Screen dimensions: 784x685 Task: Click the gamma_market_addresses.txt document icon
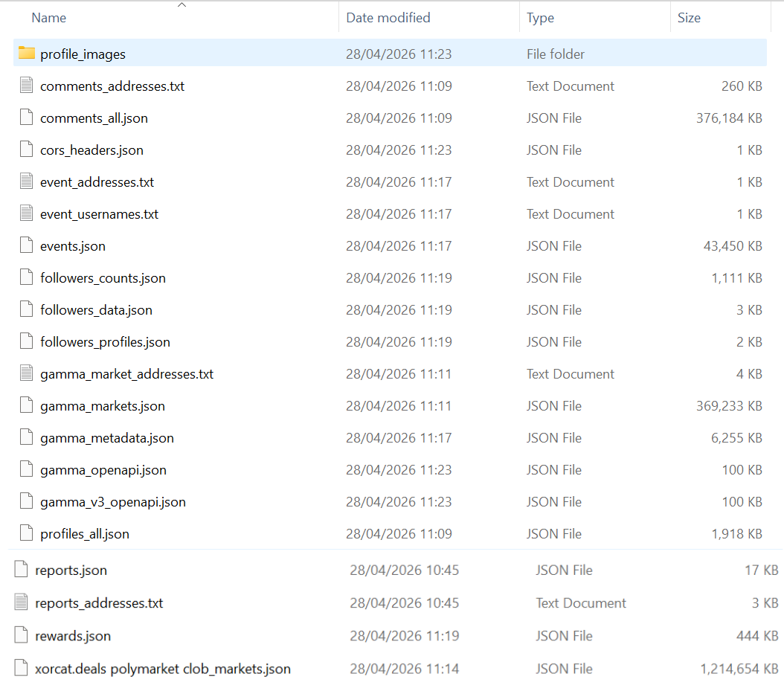(x=27, y=373)
